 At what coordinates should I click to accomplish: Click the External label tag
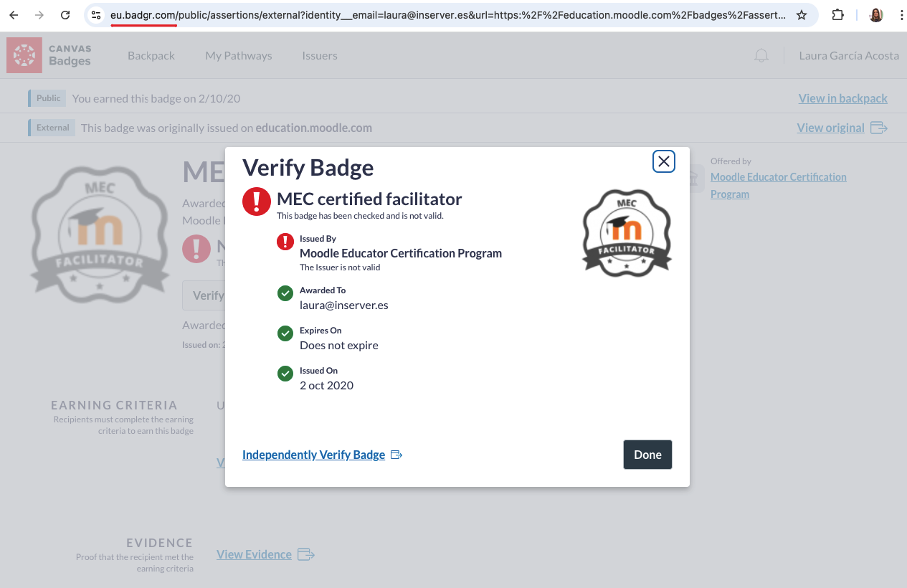click(52, 128)
